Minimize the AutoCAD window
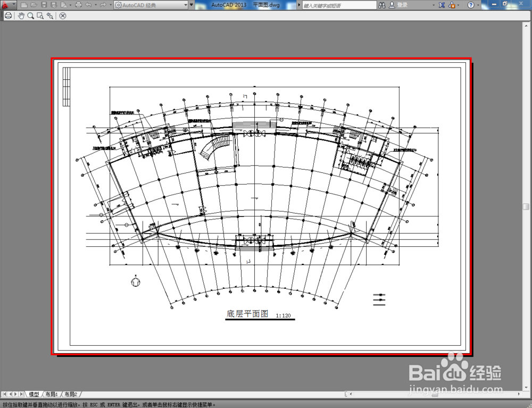The width and height of the screenshot is (532, 408). coord(494,4)
